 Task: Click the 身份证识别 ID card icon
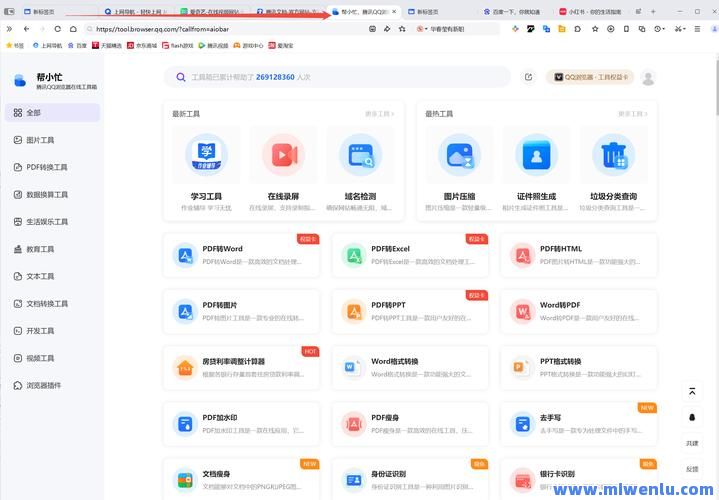[354, 480]
